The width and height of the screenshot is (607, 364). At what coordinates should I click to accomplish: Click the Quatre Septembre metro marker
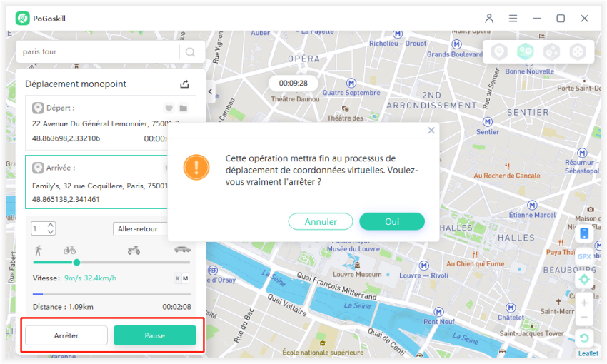351,83
